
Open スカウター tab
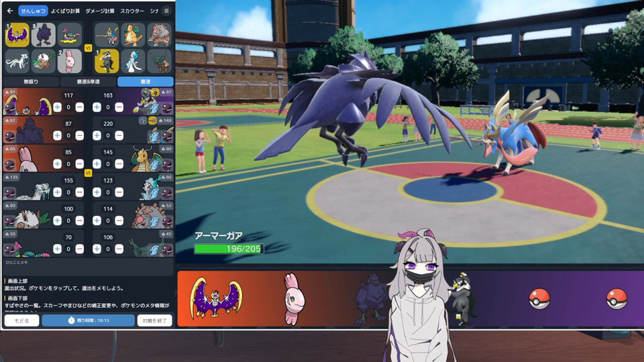132,11
